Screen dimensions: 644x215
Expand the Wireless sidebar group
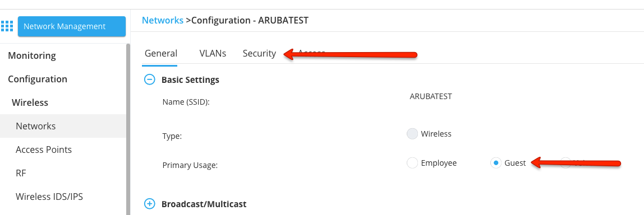[x=30, y=102]
